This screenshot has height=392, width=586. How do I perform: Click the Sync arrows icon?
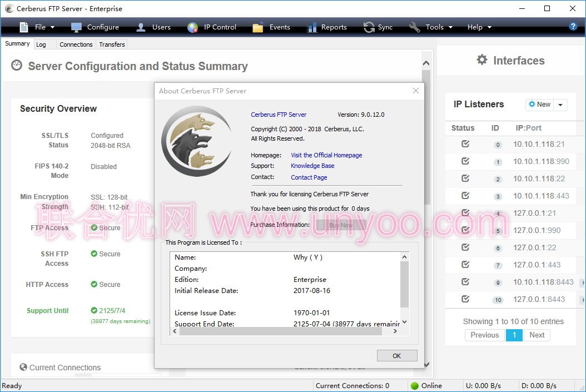[369, 27]
